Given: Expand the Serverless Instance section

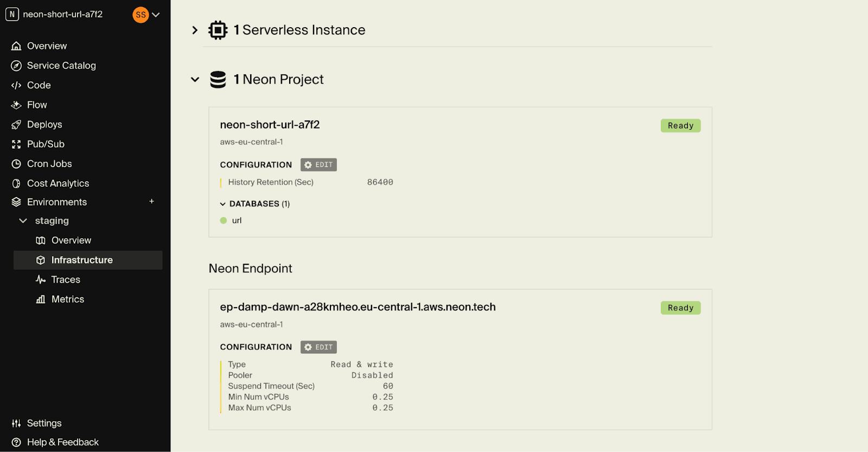Looking at the screenshot, I should click(195, 30).
